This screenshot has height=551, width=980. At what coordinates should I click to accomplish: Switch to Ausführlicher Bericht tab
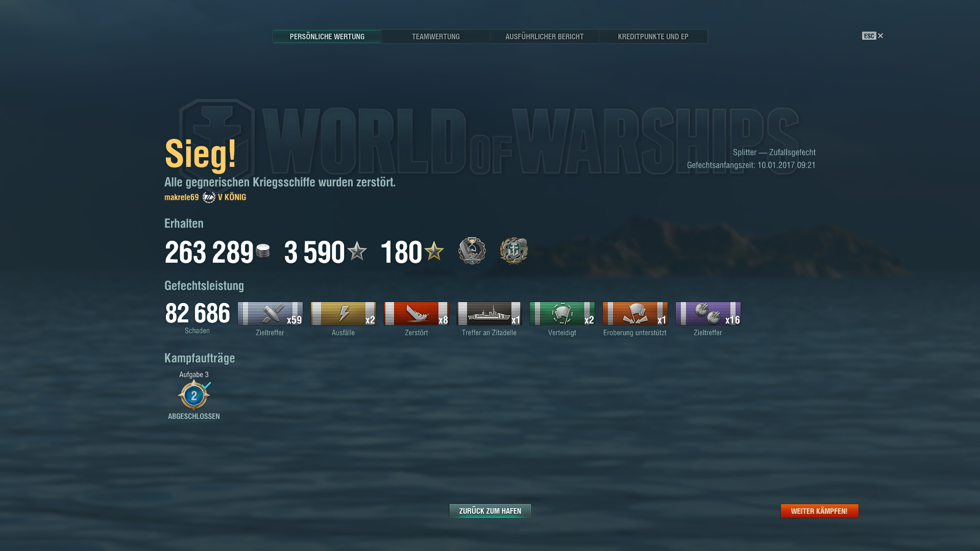(544, 37)
